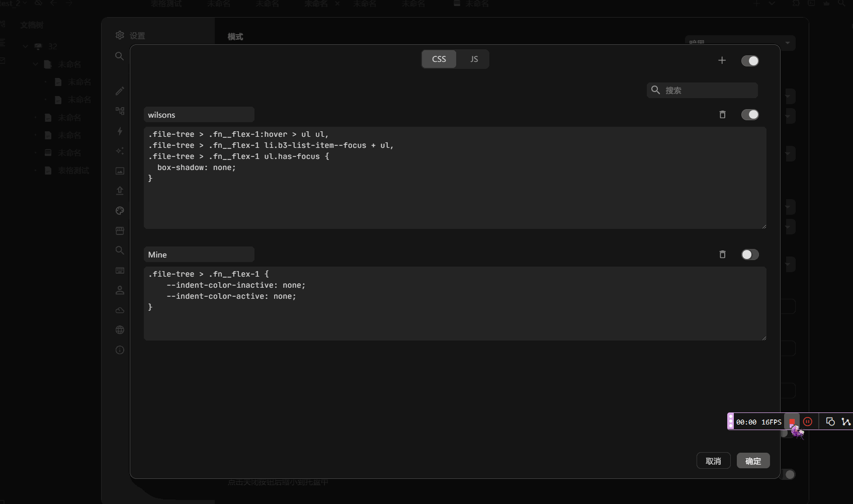Delete the wilsons snippet with its trash icon

pos(722,115)
